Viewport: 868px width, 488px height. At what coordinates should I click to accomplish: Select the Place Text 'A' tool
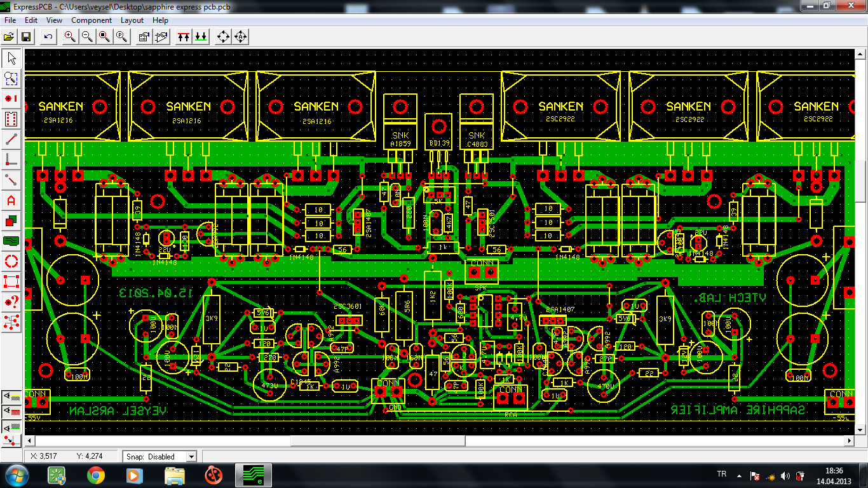click(11, 200)
